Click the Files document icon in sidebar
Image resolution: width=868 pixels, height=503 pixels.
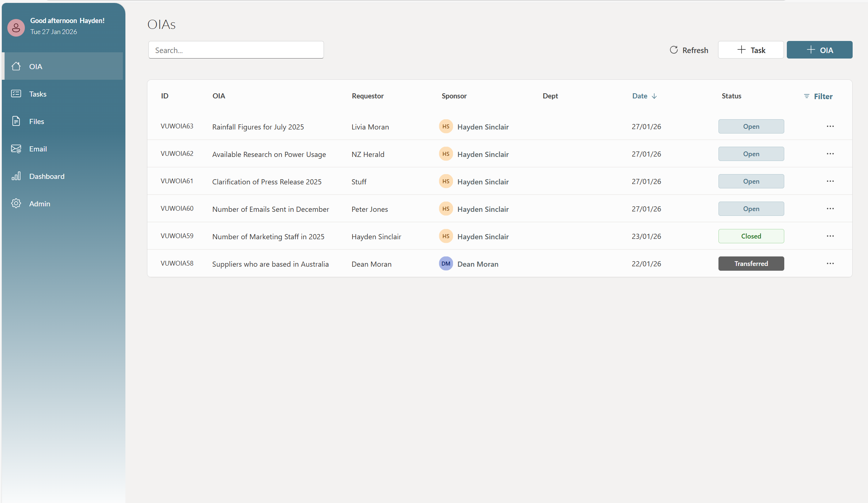(16, 121)
